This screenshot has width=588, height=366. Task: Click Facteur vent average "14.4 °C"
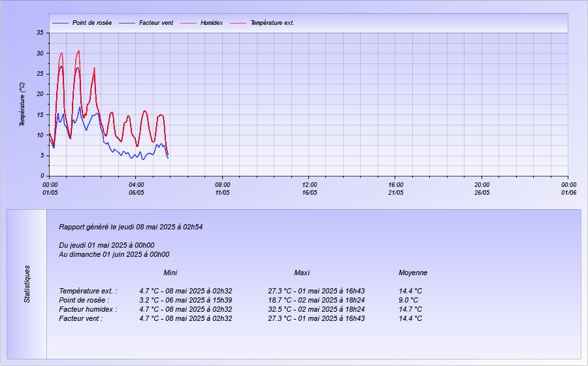coord(410,318)
